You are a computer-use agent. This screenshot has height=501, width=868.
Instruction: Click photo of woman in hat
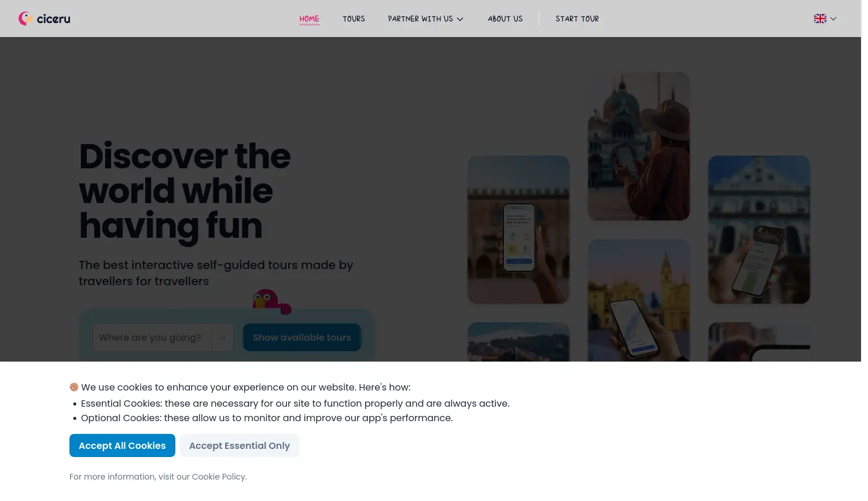point(638,146)
